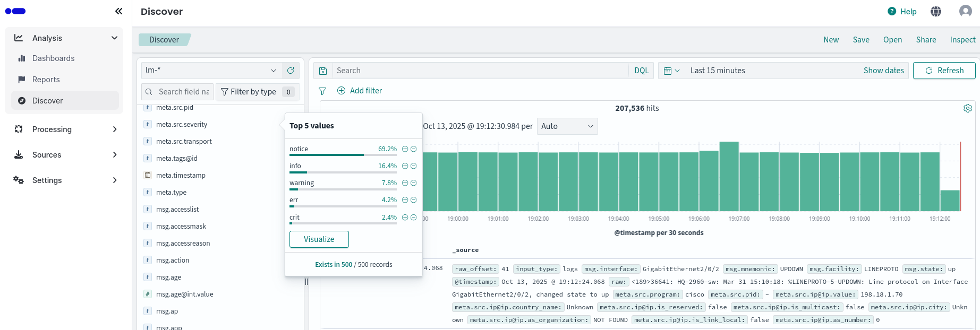Filter out the info value with minus icon

[414, 166]
